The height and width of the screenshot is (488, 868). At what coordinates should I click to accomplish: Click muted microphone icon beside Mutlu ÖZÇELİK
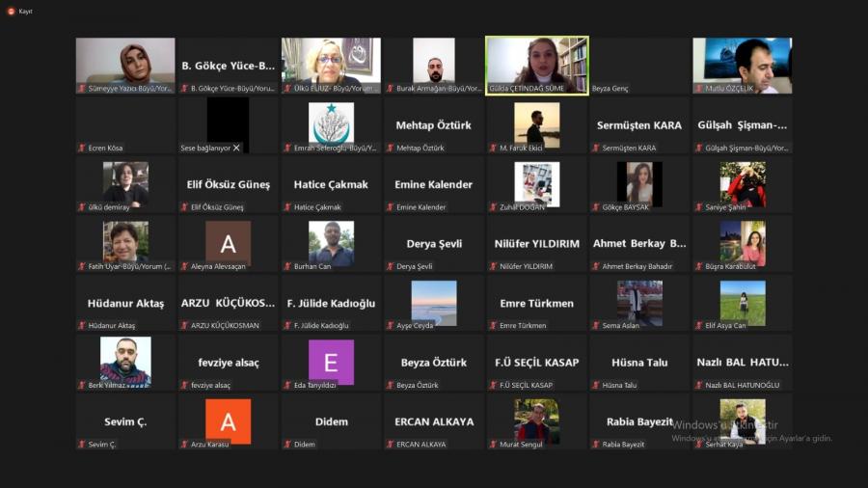click(699, 89)
